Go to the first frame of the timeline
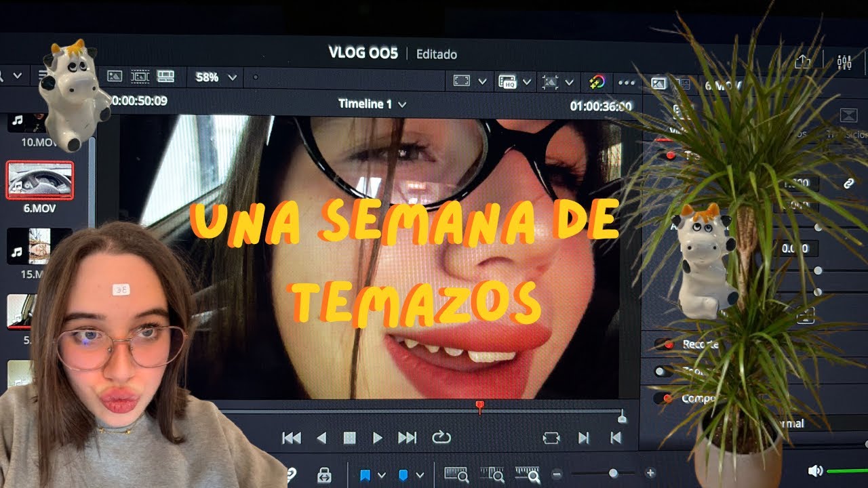The image size is (868, 488). [x=292, y=438]
